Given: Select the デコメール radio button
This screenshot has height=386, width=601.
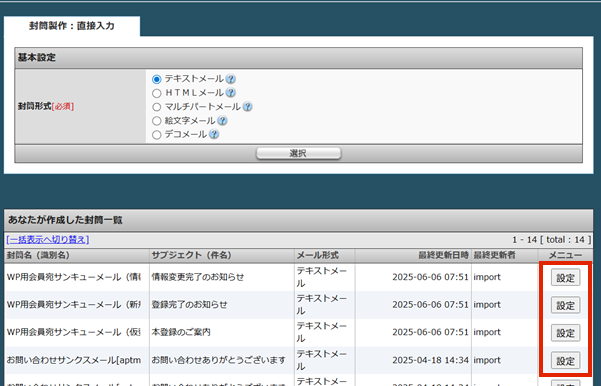Looking at the screenshot, I should point(156,135).
